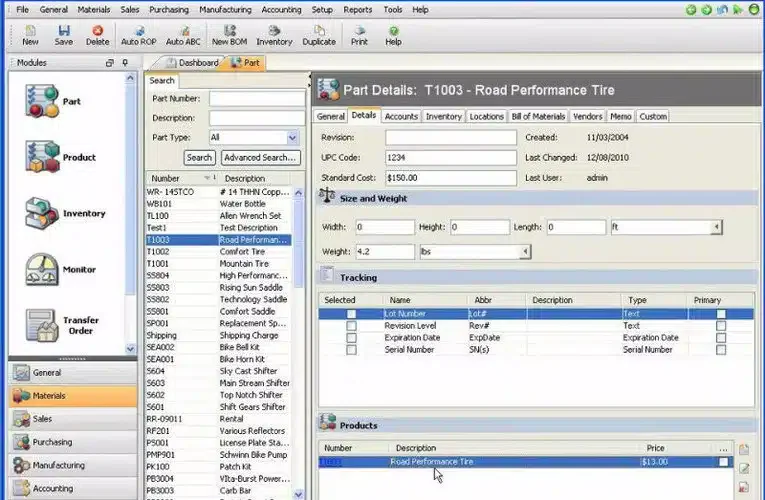
Task: Click the UPC Code field
Action: 451,158
